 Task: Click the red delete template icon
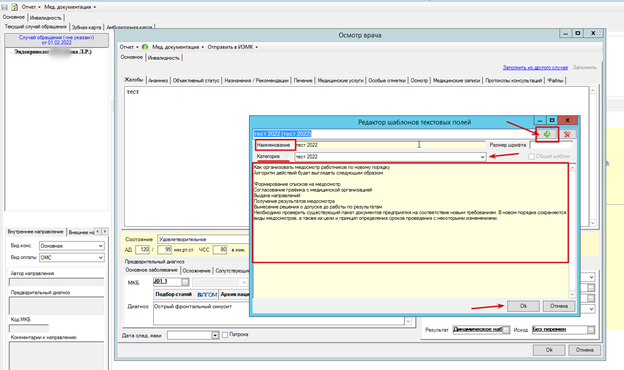(567, 134)
